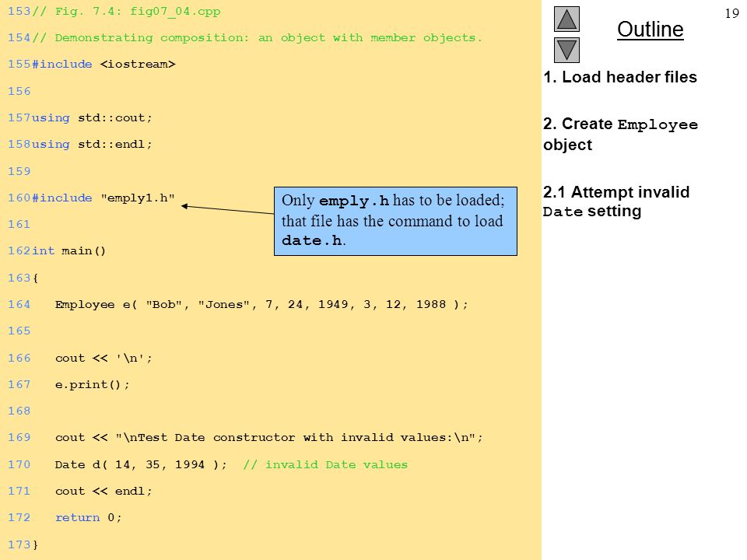Click 'Date d( 14, 35, 1994 );' statement
This screenshot has height=560, width=747.
tap(141, 465)
